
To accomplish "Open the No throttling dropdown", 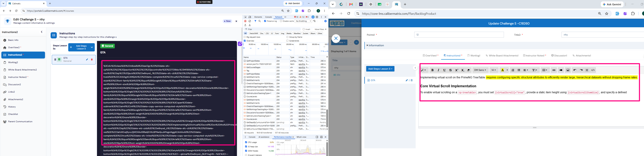I will (x=303, y=21).
